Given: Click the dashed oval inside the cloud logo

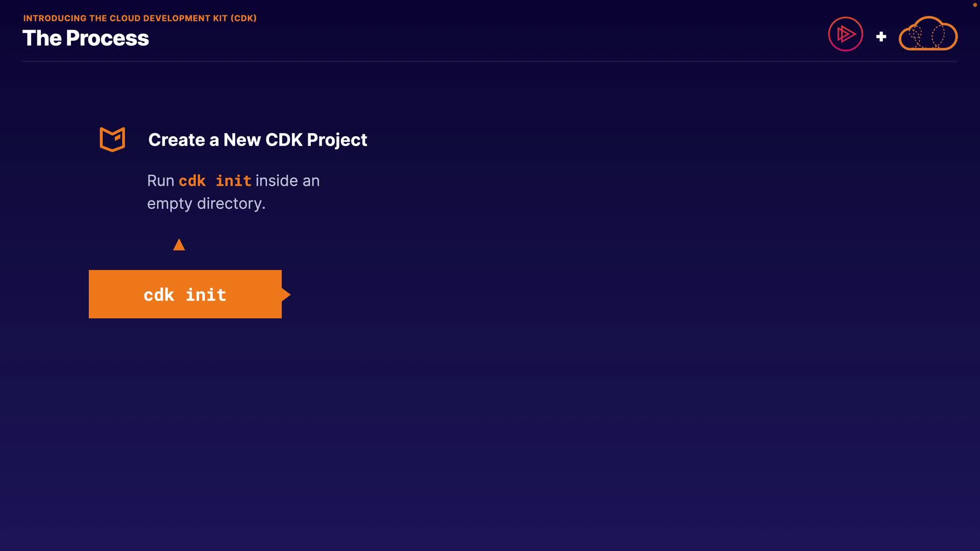Looking at the screenshot, I should (938, 36).
